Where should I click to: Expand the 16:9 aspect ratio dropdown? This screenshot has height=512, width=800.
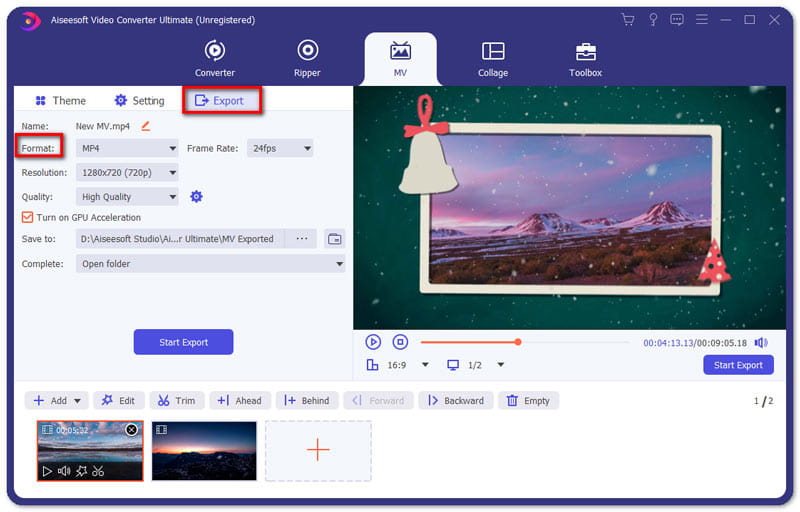[x=425, y=365]
